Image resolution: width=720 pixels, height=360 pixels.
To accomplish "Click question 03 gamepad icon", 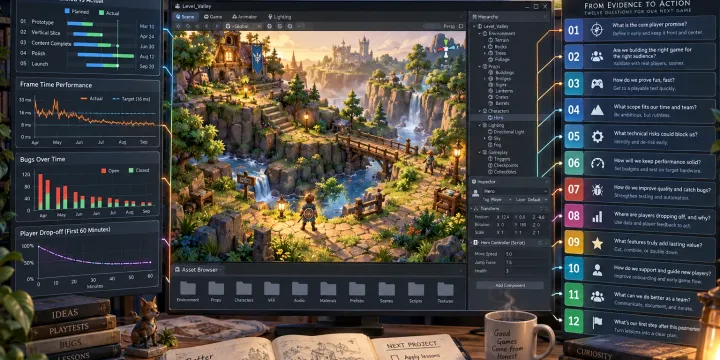I will (597, 84).
